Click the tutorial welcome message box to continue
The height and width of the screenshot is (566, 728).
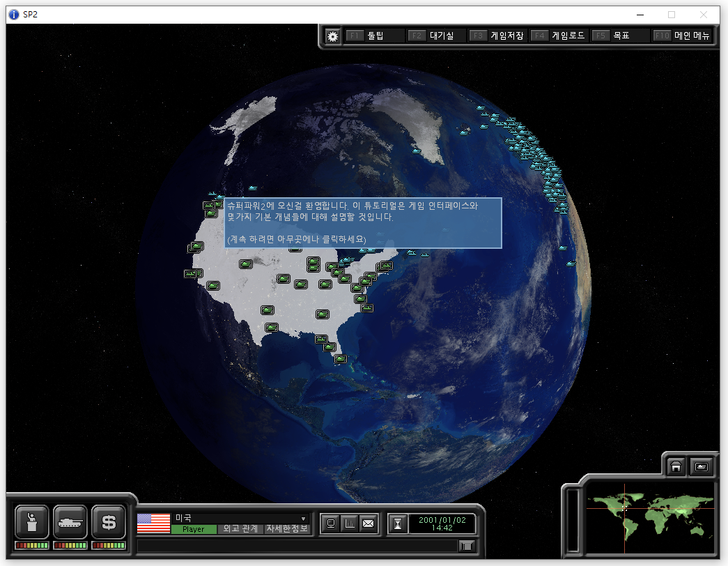tap(363, 223)
